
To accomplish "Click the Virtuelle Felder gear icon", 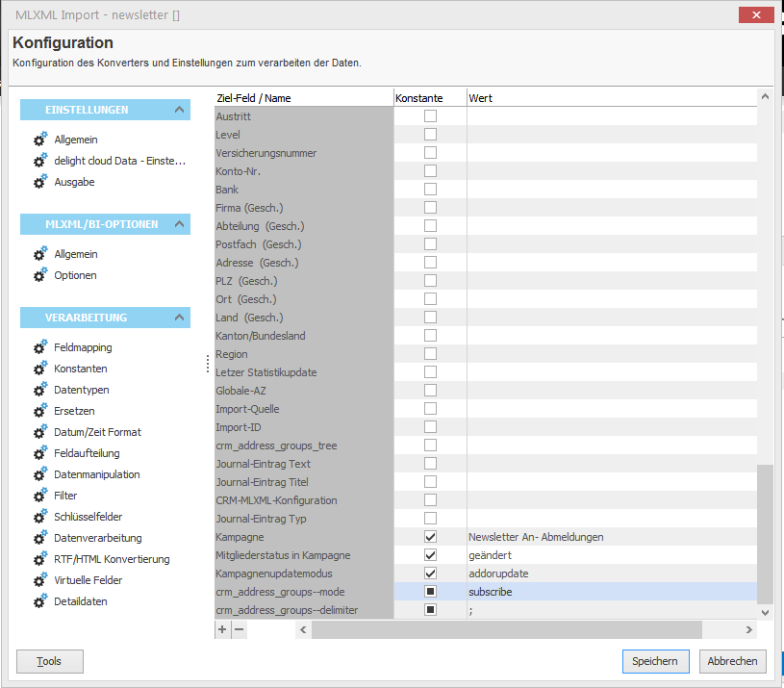I will point(38,580).
